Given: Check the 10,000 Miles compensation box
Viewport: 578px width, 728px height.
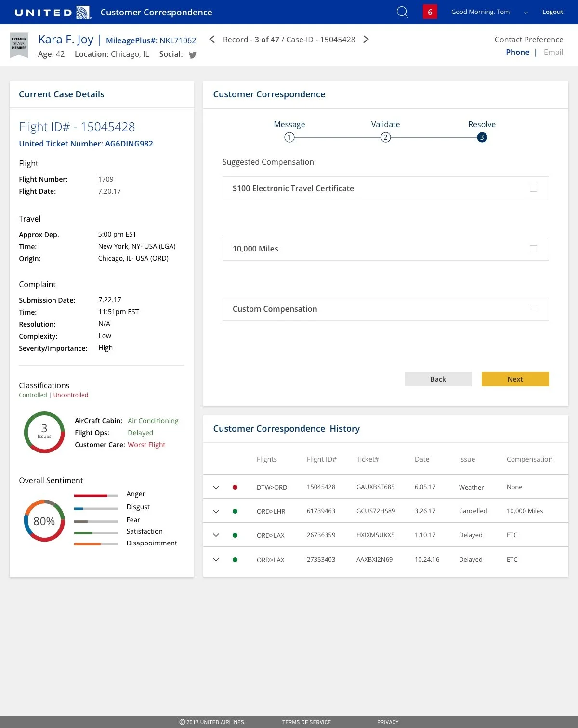Looking at the screenshot, I should [533, 249].
